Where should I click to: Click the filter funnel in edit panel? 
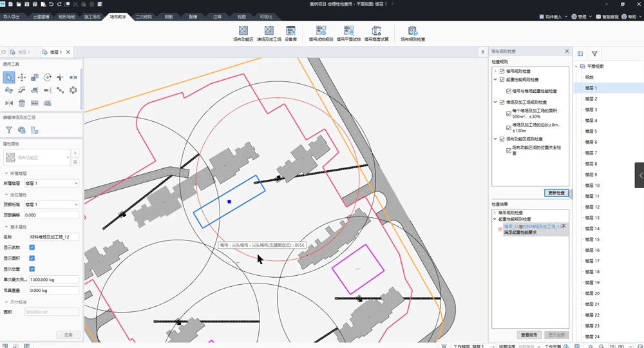tap(9, 130)
